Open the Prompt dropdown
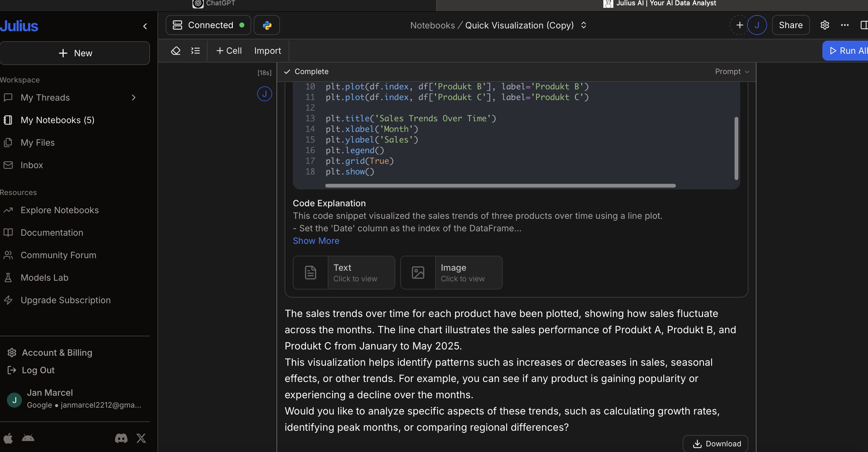 [732, 72]
